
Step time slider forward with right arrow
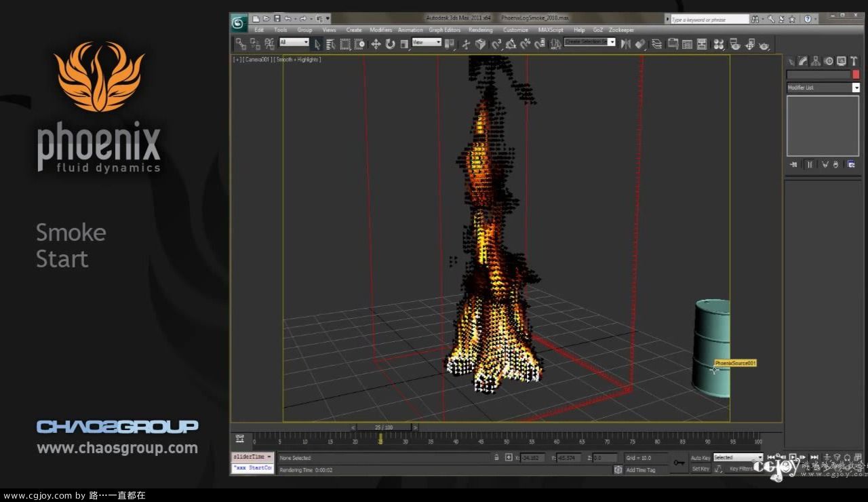tap(415, 427)
